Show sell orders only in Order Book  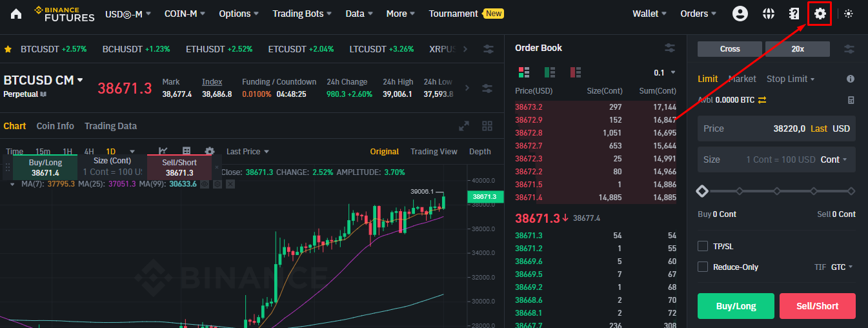pos(575,72)
